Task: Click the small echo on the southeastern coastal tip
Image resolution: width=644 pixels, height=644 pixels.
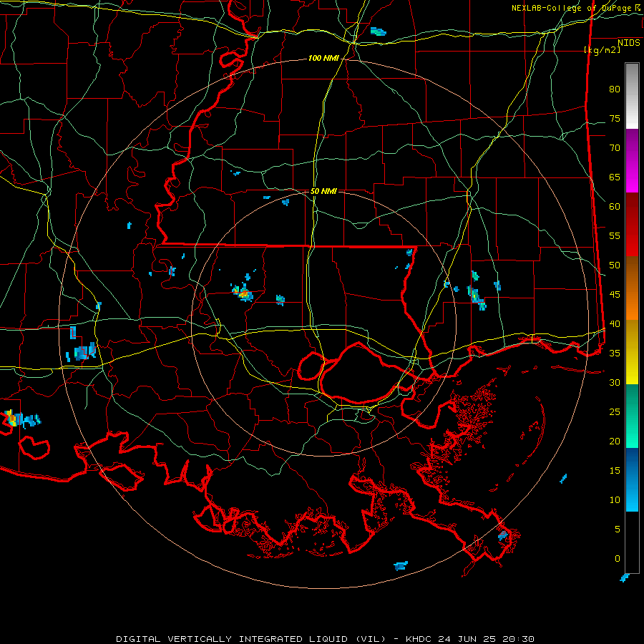Action: 503,535
